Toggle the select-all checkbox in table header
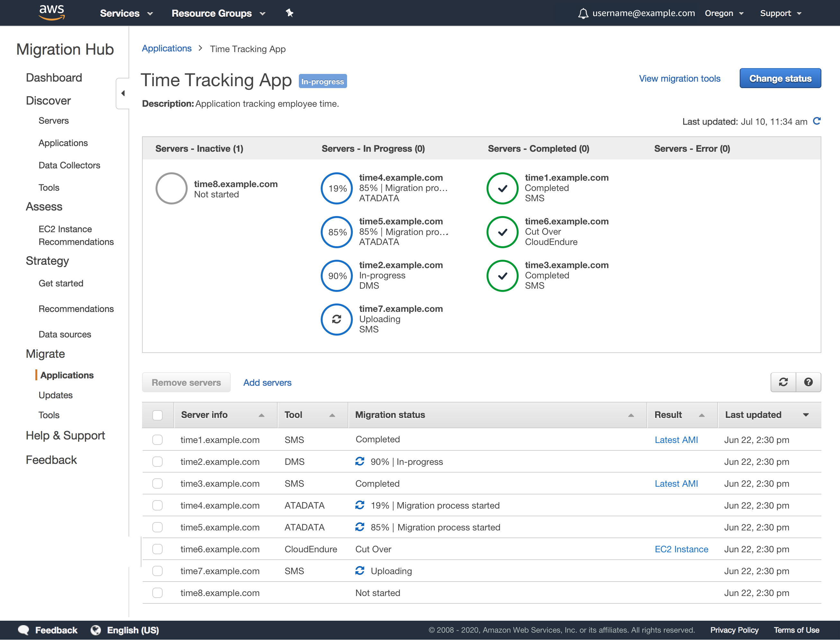 click(157, 415)
